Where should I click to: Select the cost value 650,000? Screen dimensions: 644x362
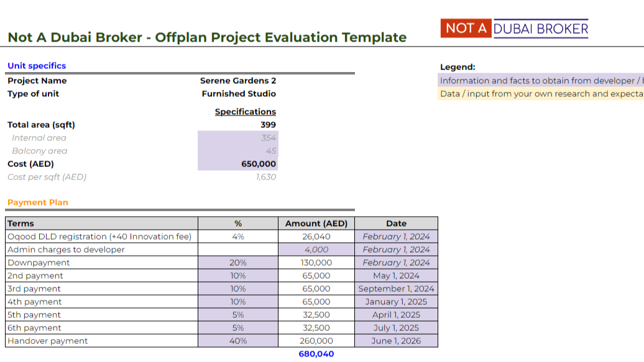[x=238, y=164]
